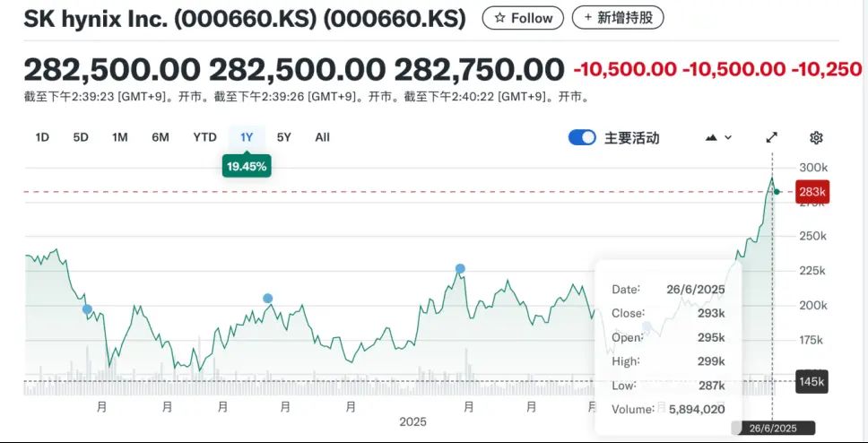Click the event marker at the 225k peak

click(460, 268)
